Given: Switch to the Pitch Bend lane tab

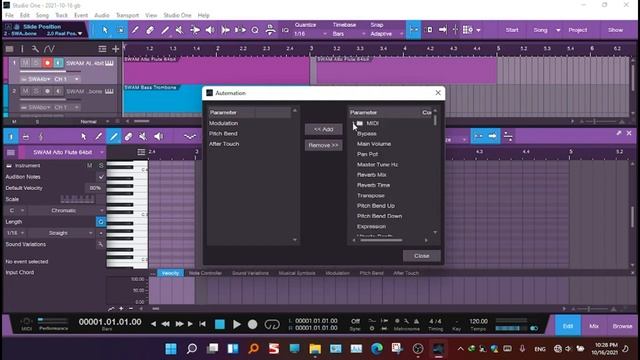Looking at the screenshot, I should click(x=371, y=273).
